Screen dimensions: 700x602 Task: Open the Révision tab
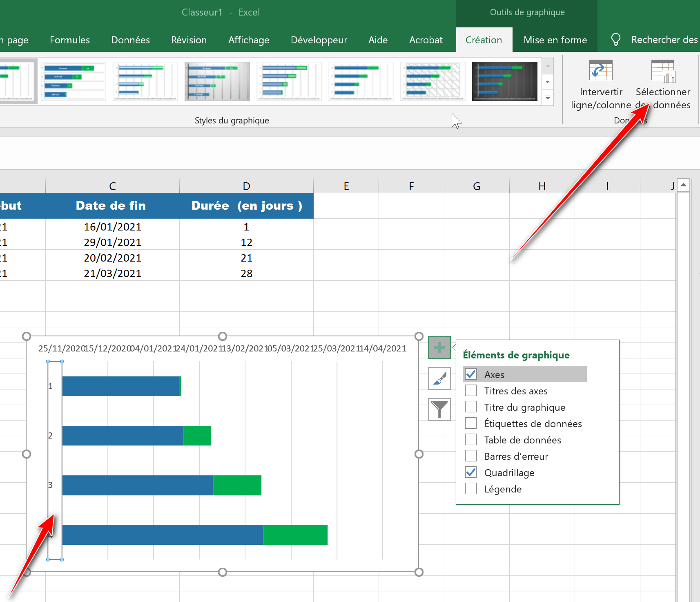[x=189, y=40]
